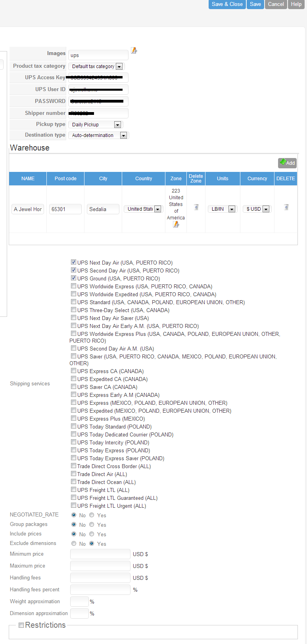Open Currency $ USD dropdown

[x=257, y=209]
